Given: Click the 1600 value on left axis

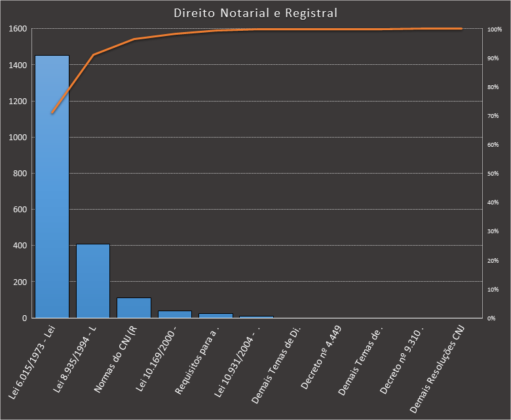Looking at the screenshot, I should click(x=18, y=29).
